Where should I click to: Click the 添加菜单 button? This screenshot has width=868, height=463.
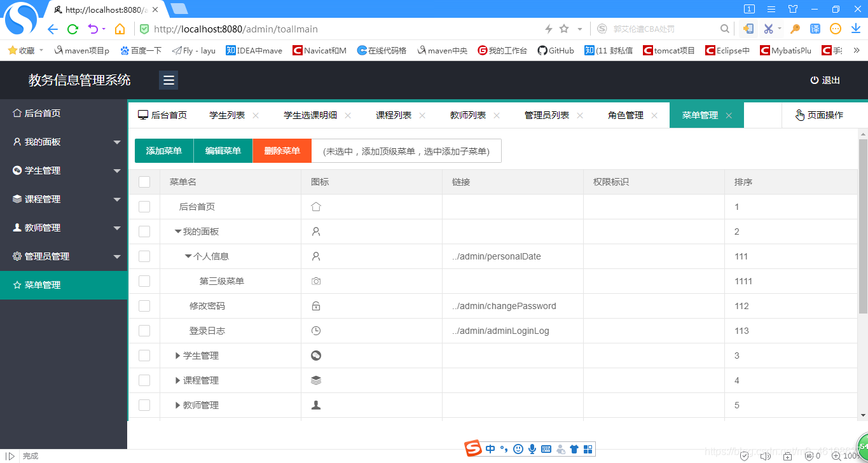(x=164, y=151)
